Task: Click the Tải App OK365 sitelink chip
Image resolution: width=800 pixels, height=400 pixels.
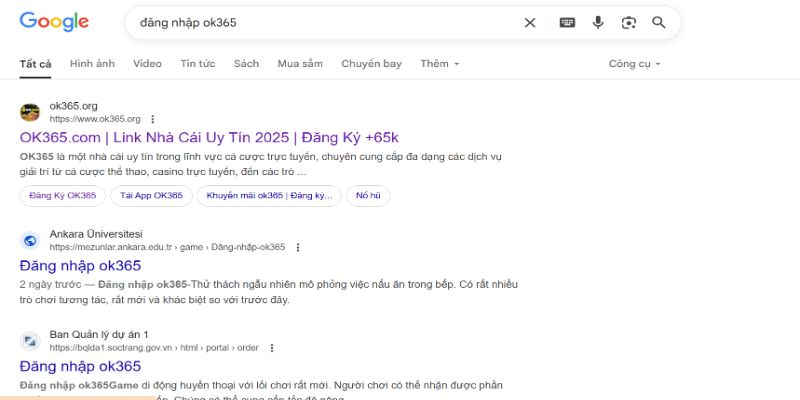Action: (150, 195)
